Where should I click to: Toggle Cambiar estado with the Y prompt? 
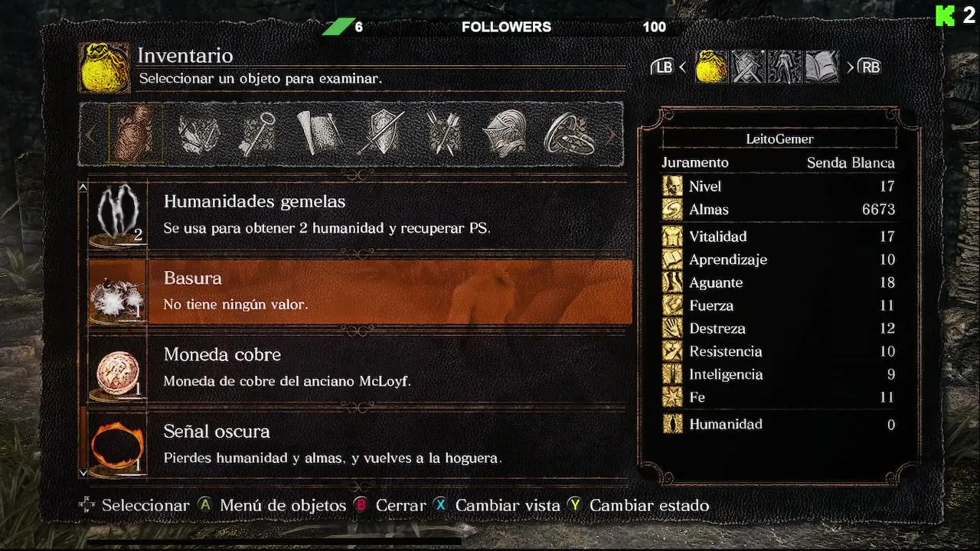click(638, 505)
